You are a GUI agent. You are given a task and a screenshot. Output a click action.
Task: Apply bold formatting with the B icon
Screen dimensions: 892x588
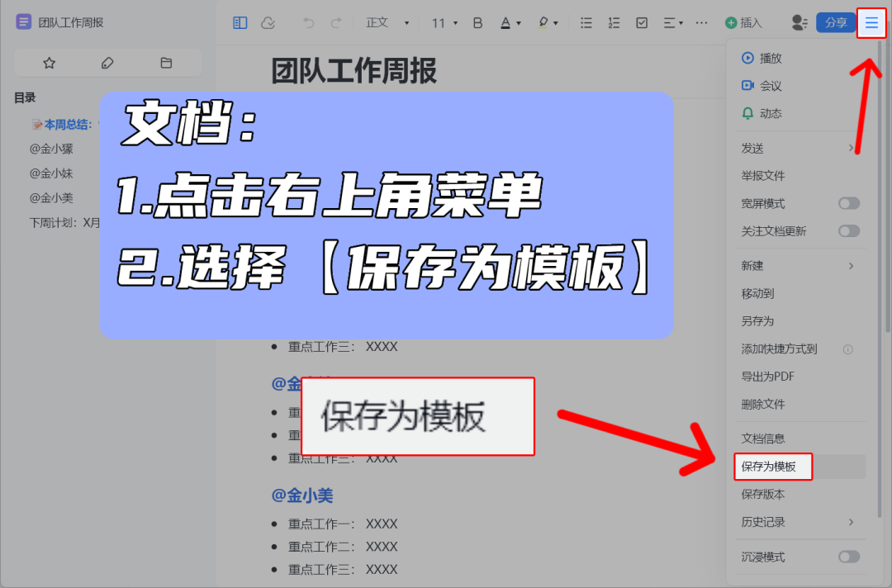[x=477, y=22]
